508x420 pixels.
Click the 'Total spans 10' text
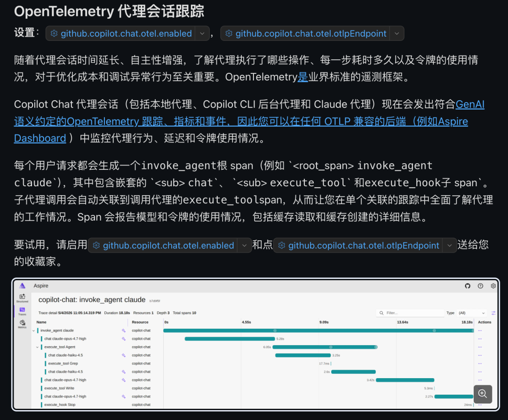pyautogui.click(x=184, y=313)
